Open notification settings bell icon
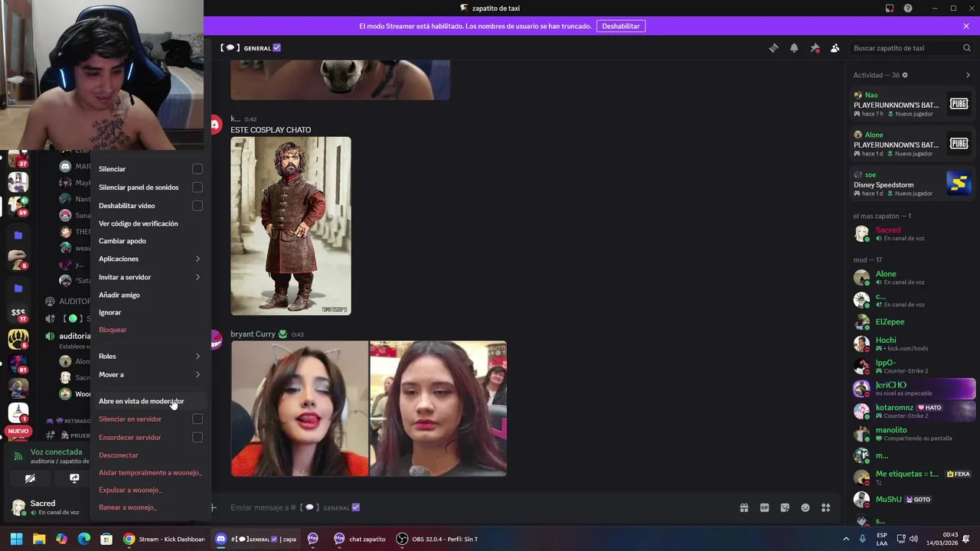980x551 pixels. [794, 48]
